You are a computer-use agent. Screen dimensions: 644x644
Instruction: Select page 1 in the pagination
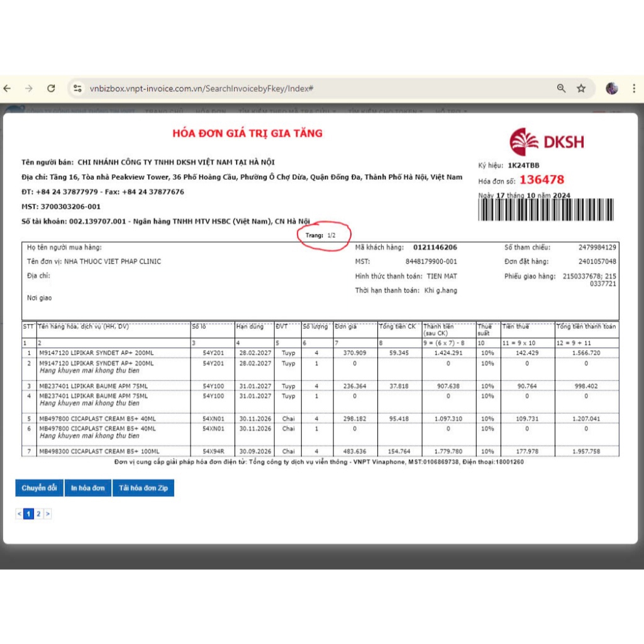tap(28, 514)
